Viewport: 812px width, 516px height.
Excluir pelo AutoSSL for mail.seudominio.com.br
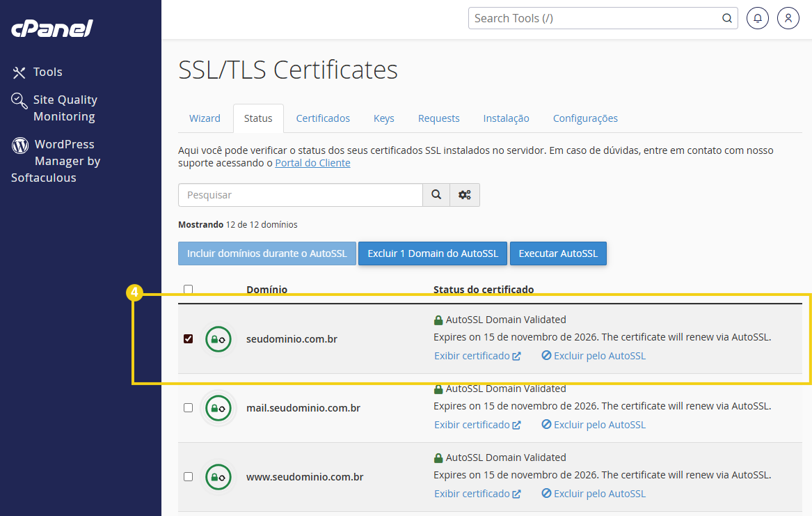click(594, 425)
